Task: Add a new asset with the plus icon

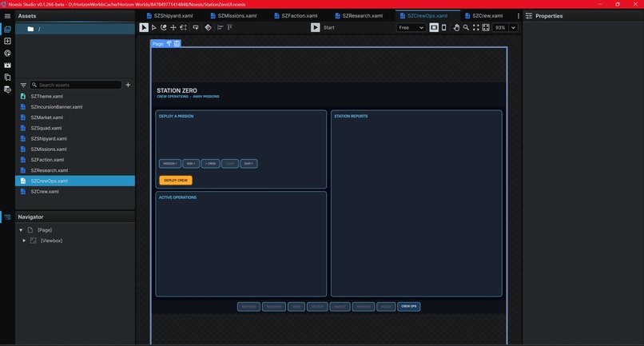Action: (x=128, y=85)
